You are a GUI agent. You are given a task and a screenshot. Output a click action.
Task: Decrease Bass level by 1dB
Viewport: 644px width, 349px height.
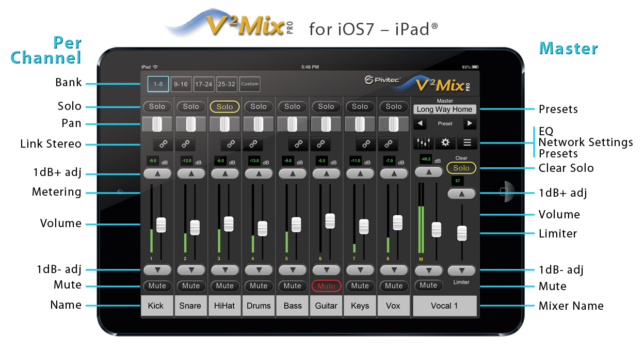pyautogui.click(x=293, y=269)
